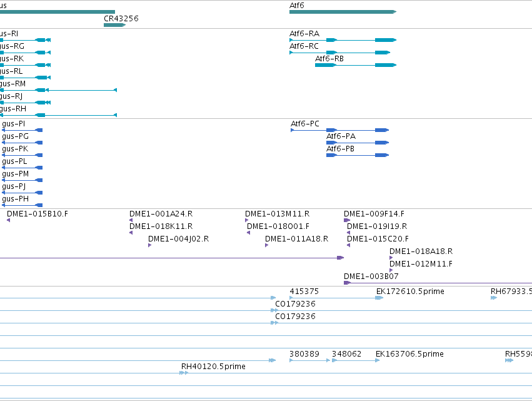The image size is (532, 401).
Task: Click the DME1-009F14.F feature label
Action: (374, 214)
